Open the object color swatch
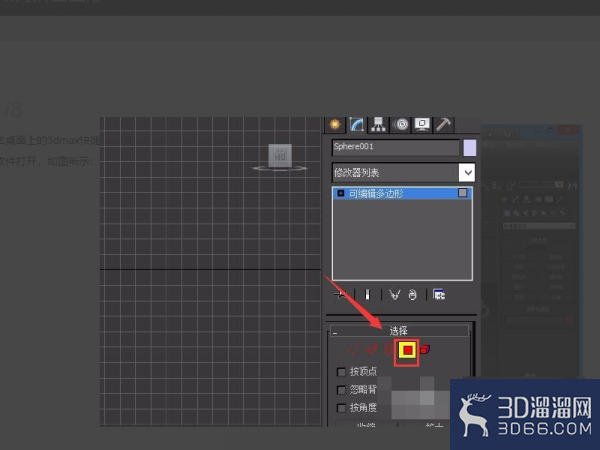The width and height of the screenshot is (600, 450). pyautogui.click(x=470, y=148)
